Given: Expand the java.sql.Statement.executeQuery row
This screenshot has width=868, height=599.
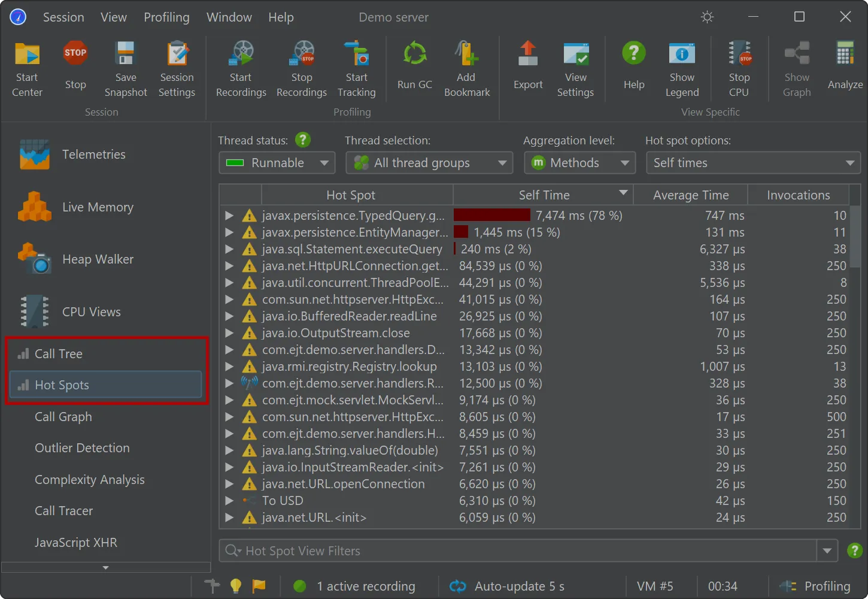Looking at the screenshot, I should click(x=229, y=249).
